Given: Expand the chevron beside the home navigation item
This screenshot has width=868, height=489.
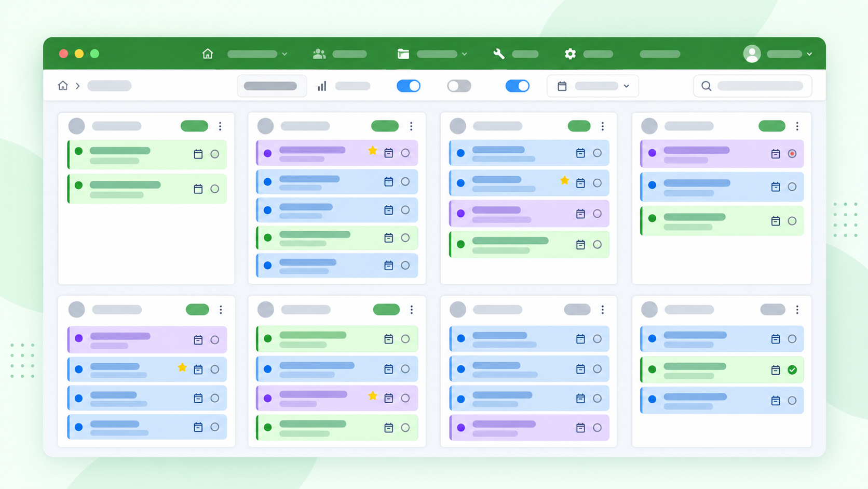Looking at the screenshot, I should (x=284, y=54).
